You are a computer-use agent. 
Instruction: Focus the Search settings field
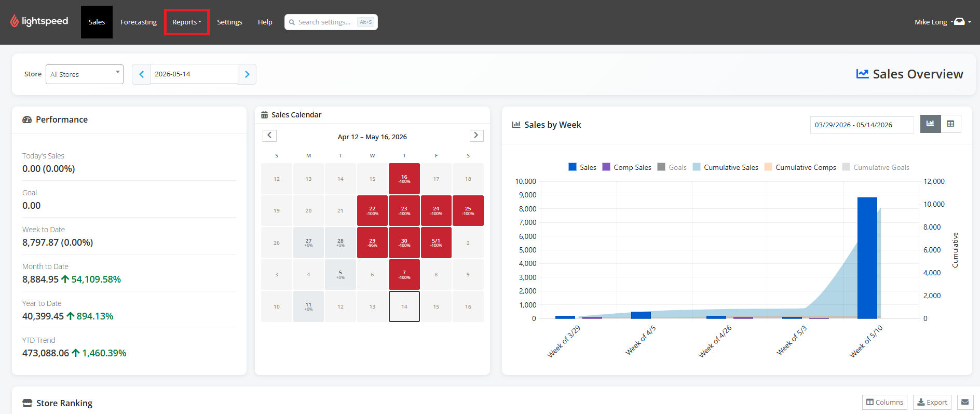coord(331,22)
